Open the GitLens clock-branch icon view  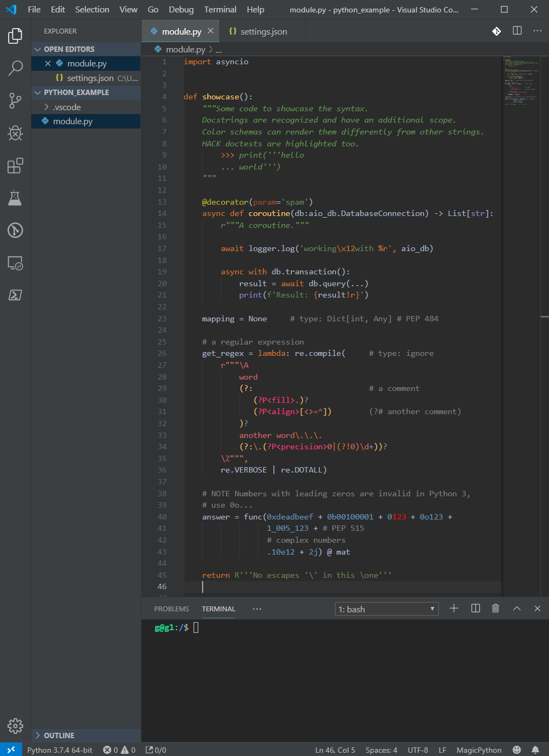(x=15, y=231)
